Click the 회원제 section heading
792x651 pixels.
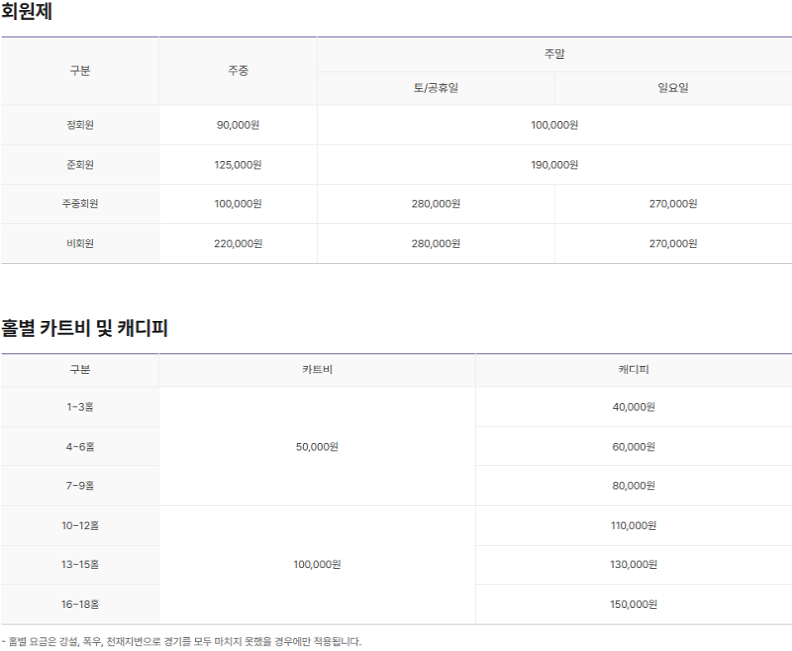pos(27,13)
